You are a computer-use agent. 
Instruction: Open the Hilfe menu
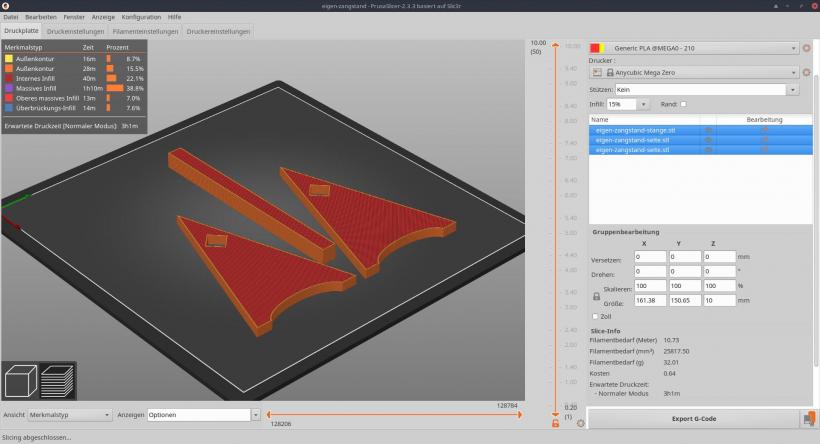174,17
